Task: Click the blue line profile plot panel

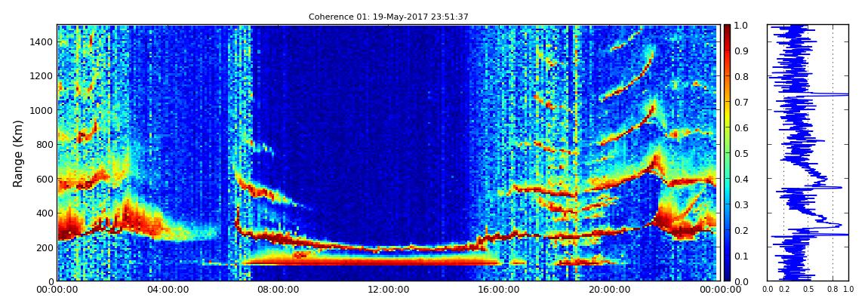Action: 808,152
